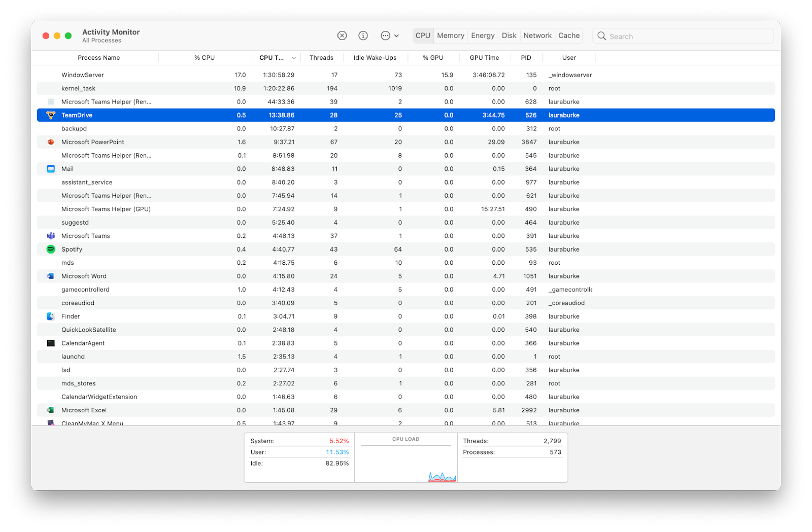812x532 pixels.
Task: Click the stop process (X) toolbar icon
Action: pos(342,36)
